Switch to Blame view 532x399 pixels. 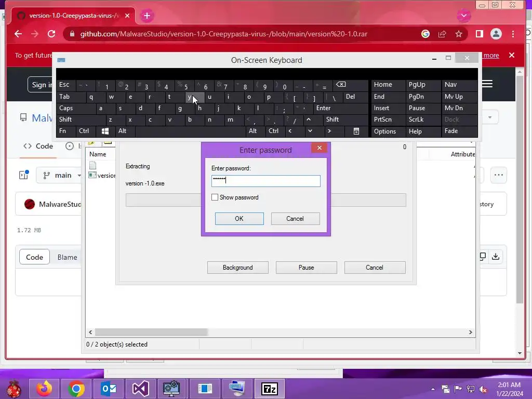tap(67, 257)
